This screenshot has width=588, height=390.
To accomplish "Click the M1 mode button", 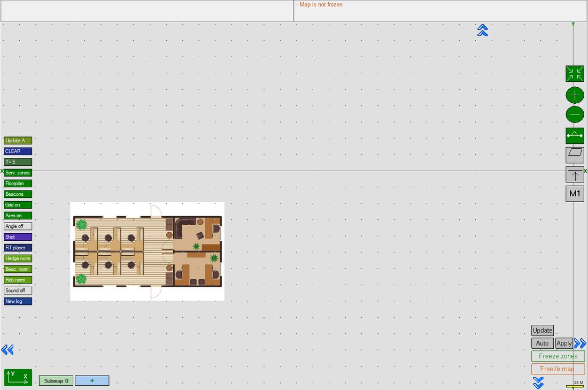I will (575, 194).
